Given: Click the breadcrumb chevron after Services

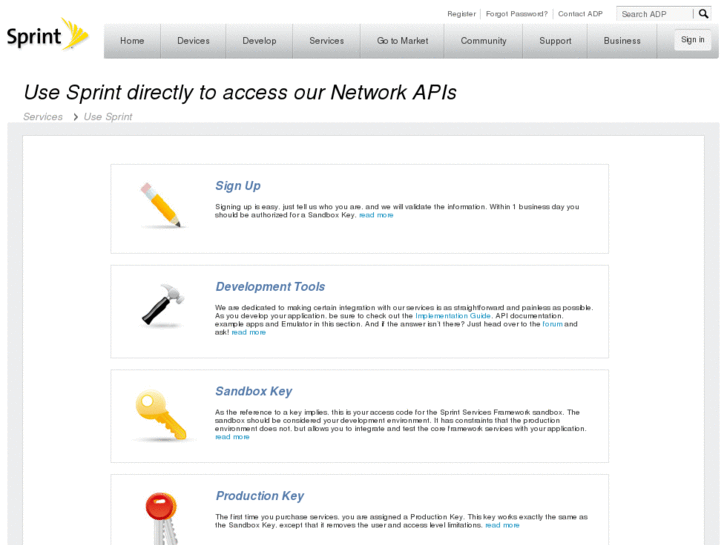Looking at the screenshot, I should coord(76,117).
